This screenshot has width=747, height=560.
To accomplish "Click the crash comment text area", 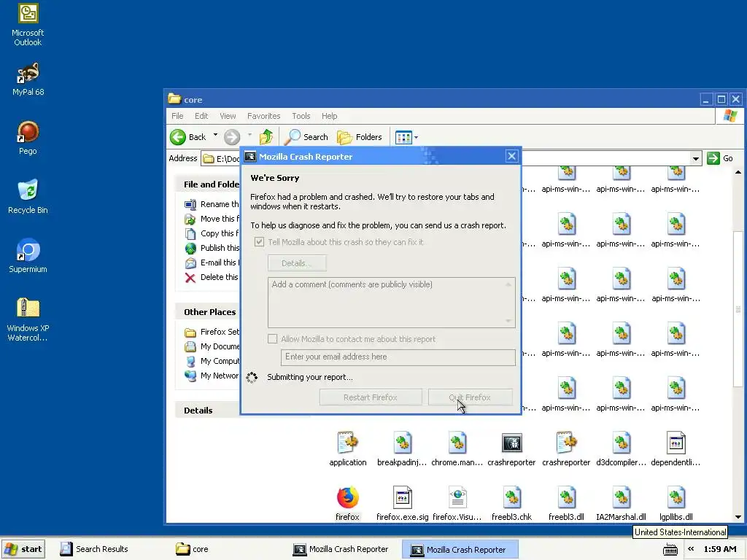I will pyautogui.click(x=392, y=303).
